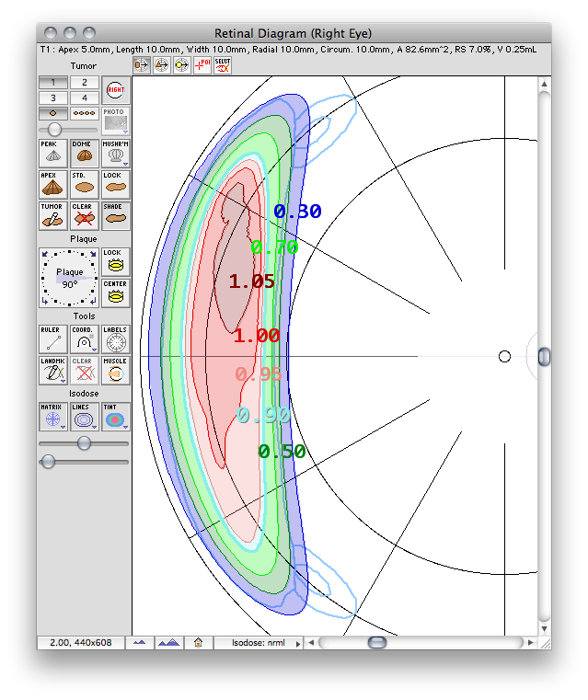
Task: Click the 1.00 isodose label
Action: click(x=257, y=335)
